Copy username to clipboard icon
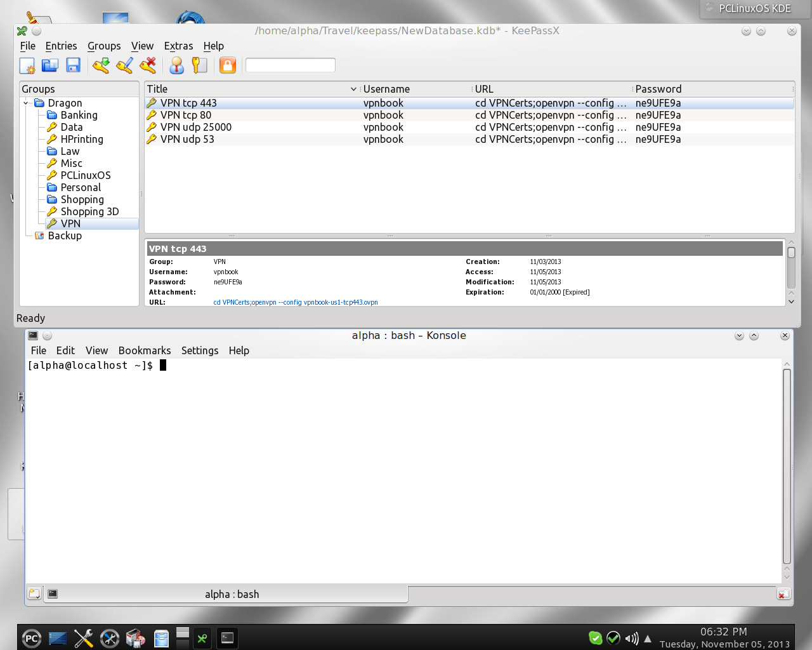 176,65
